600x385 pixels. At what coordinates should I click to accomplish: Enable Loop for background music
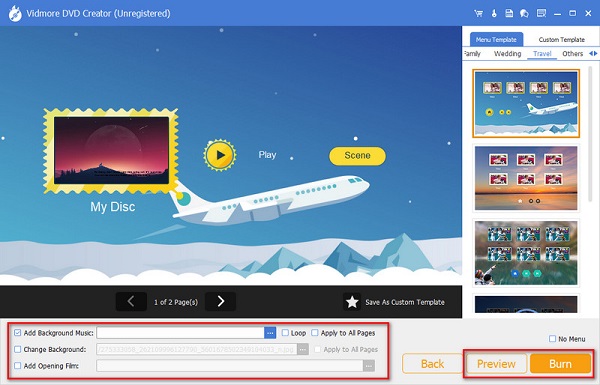(285, 333)
